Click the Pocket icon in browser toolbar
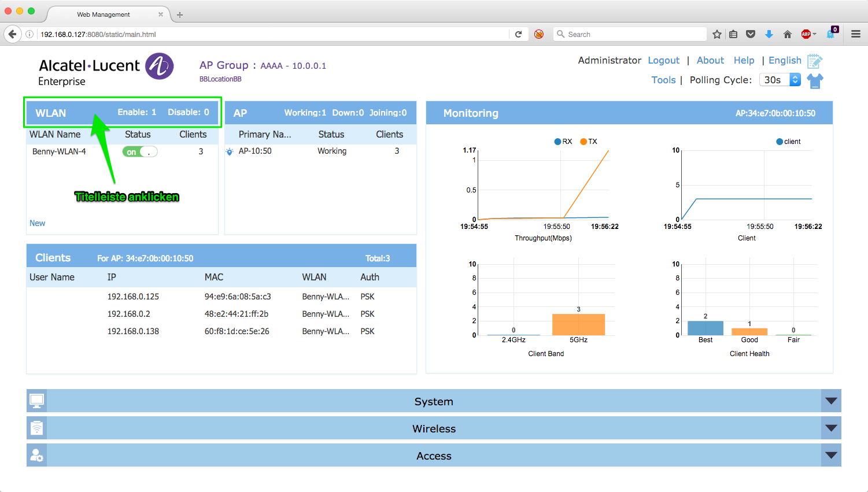This screenshot has width=868, height=492. [751, 34]
